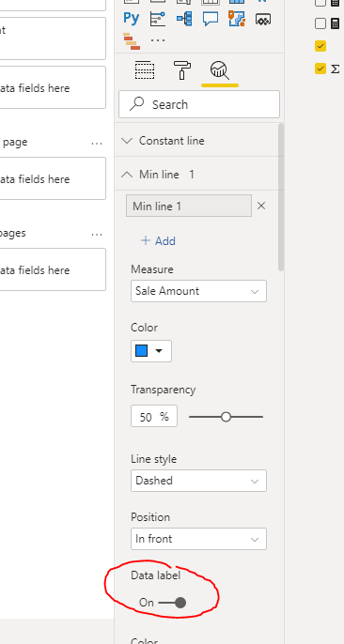This screenshot has height=644, width=344.
Task: Click the Min line 1 name field
Action: [189, 206]
